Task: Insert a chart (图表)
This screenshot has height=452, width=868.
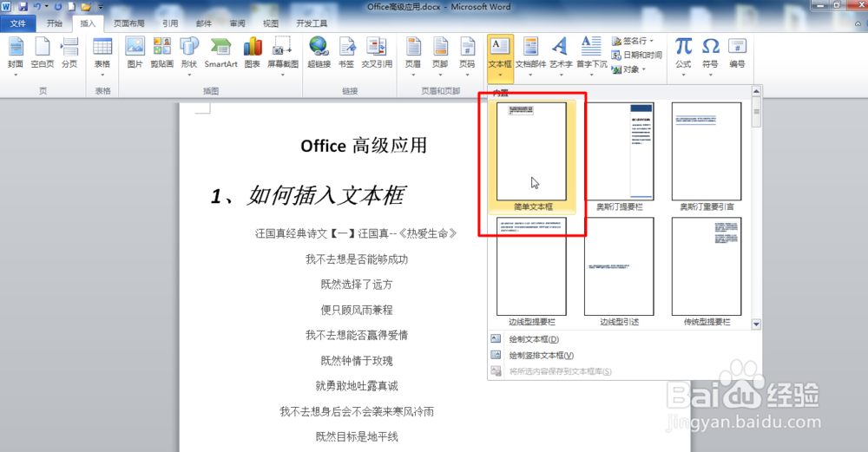Action: pos(253,54)
